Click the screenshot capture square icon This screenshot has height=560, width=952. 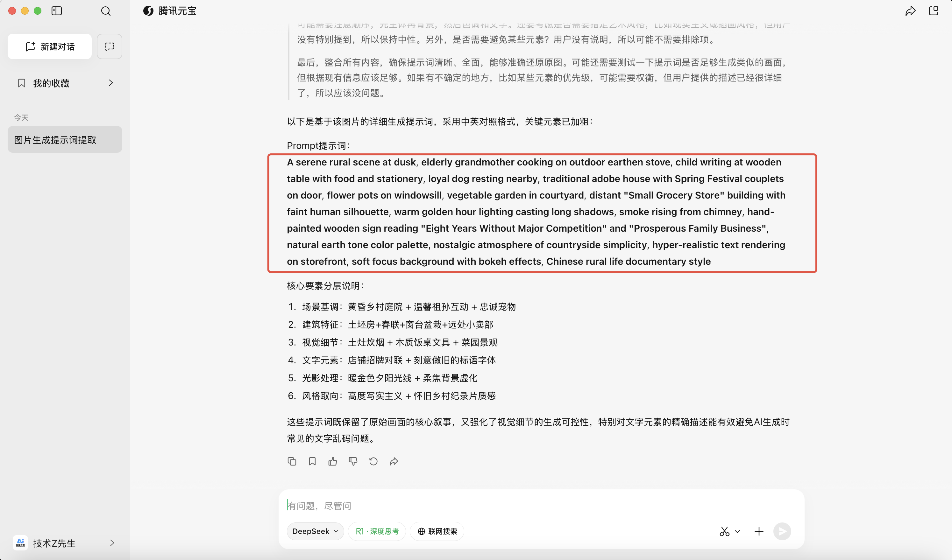click(x=109, y=46)
